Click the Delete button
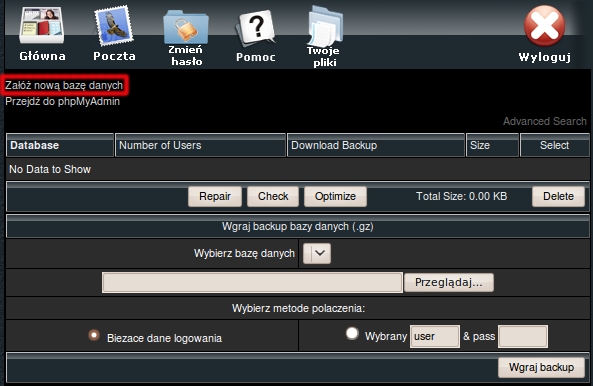 [x=558, y=196]
